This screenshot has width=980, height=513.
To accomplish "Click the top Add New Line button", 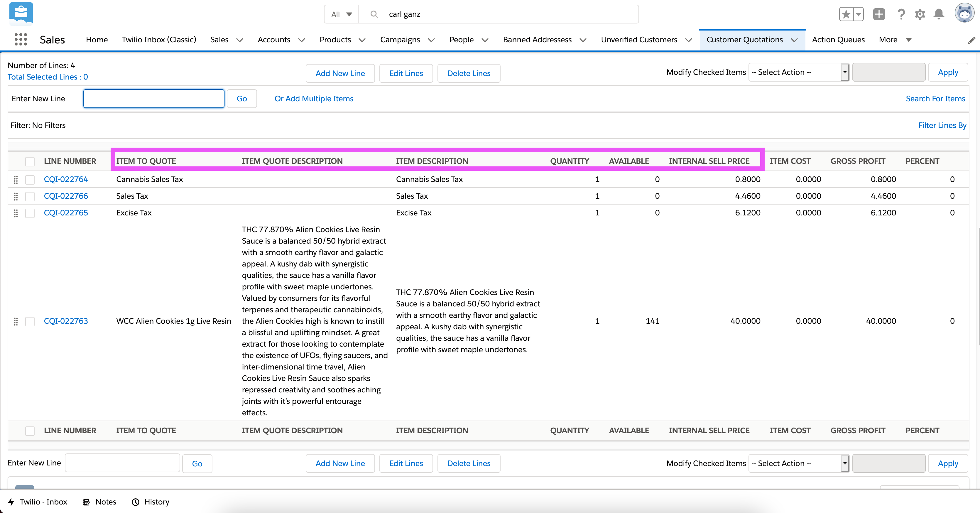I will click(340, 73).
